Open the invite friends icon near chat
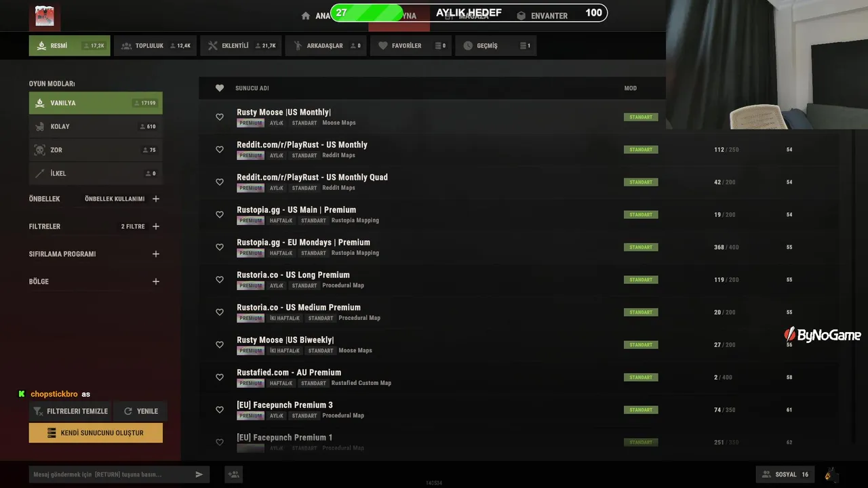The width and height of the screenshot is (868, 488). 234,474
